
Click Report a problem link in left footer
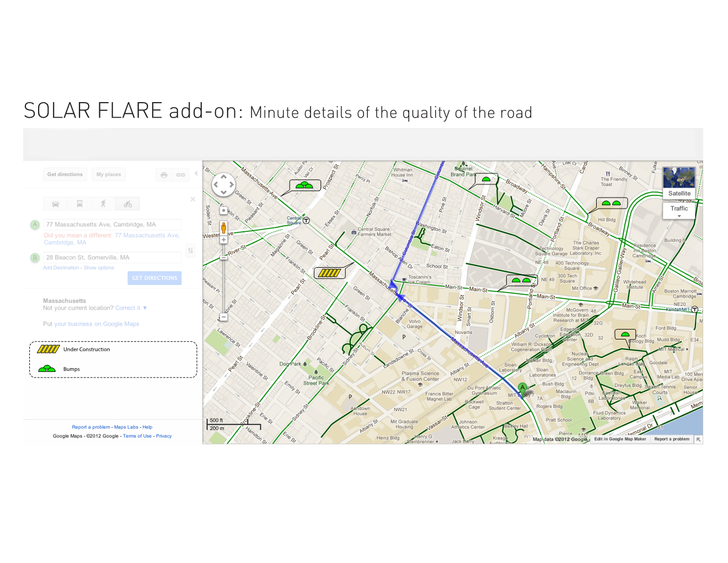tap(91, 427)
